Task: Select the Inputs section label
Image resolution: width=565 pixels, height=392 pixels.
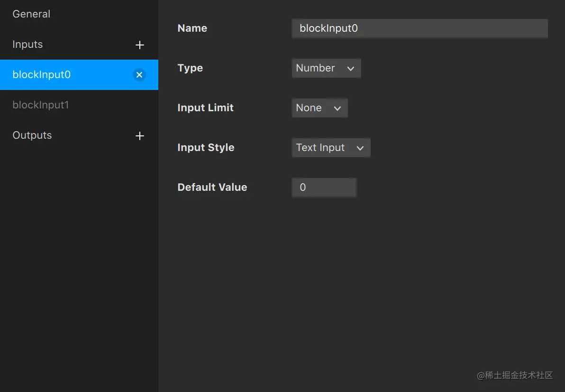Action: coord(27,45)
